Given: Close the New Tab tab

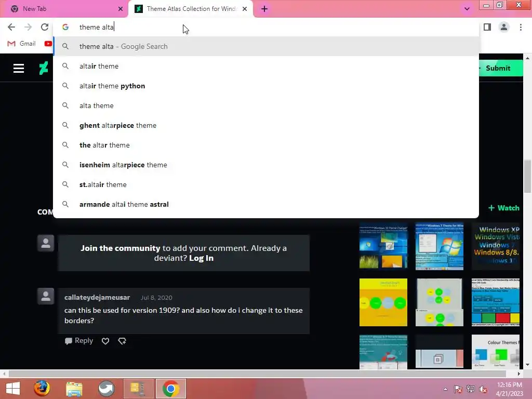Looking at the screenshot, I should click(x=121, y=9).
